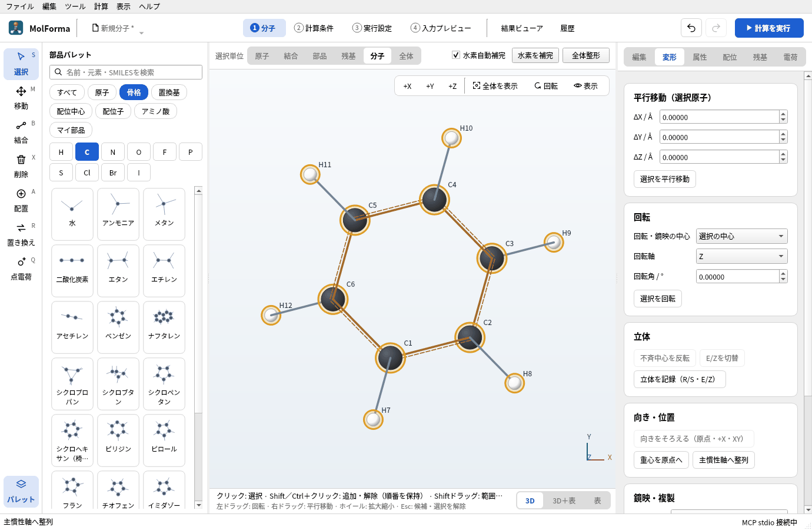Click the MolForma app logo
Screen dimensions: 812x530
(16, 28)
